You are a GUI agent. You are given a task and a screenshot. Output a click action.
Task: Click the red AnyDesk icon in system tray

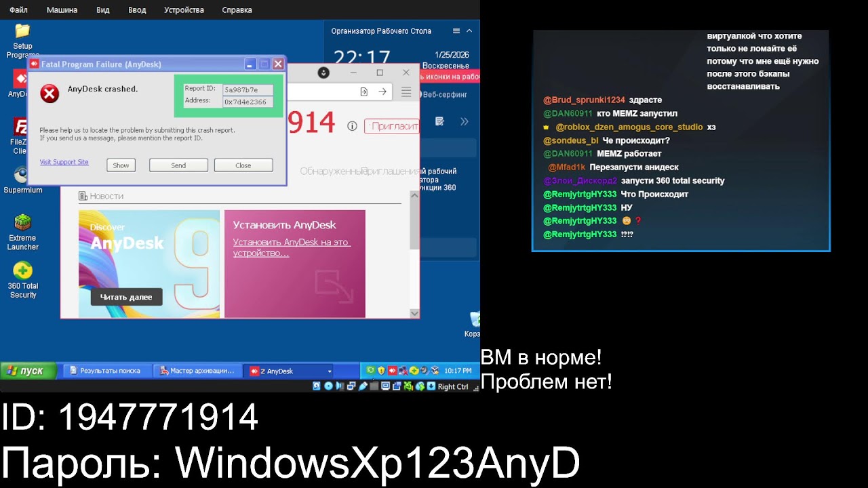[393, 371]
